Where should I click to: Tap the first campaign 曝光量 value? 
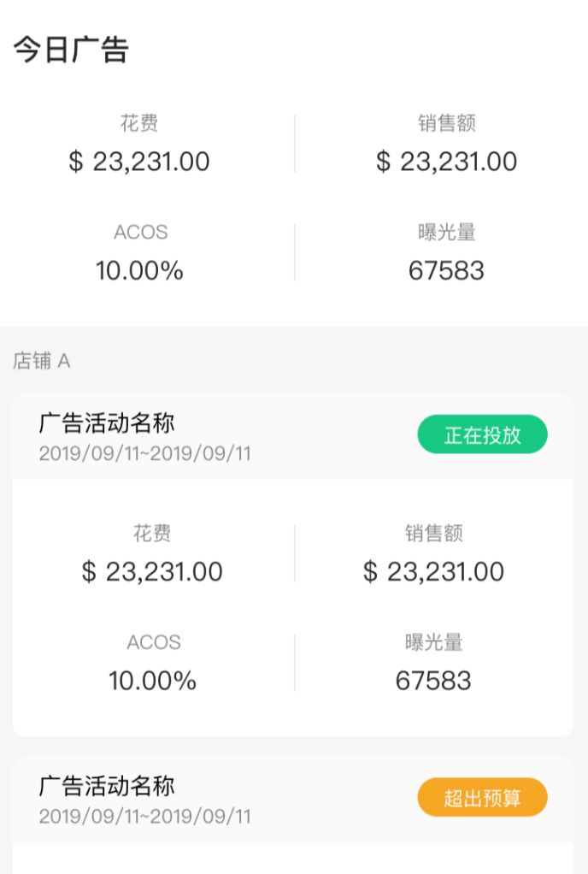point(434,681)
